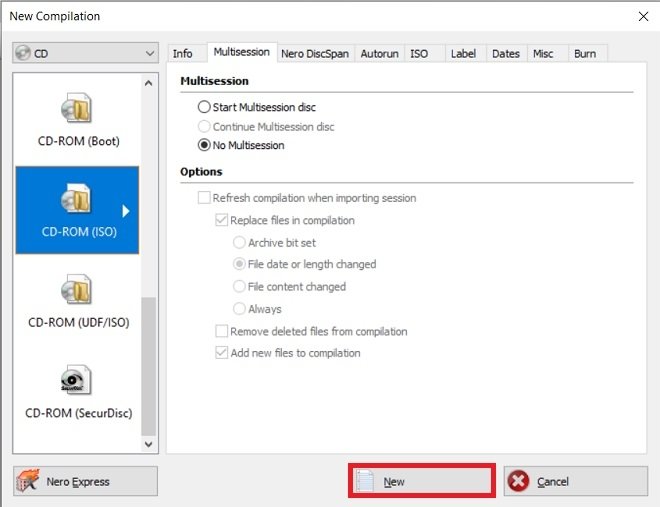Viewport: 660px width, 507px height.
Task: Select the CD-ROM (Boot) compilation icon
Action: pyautogui.click(x=76, y=107)
